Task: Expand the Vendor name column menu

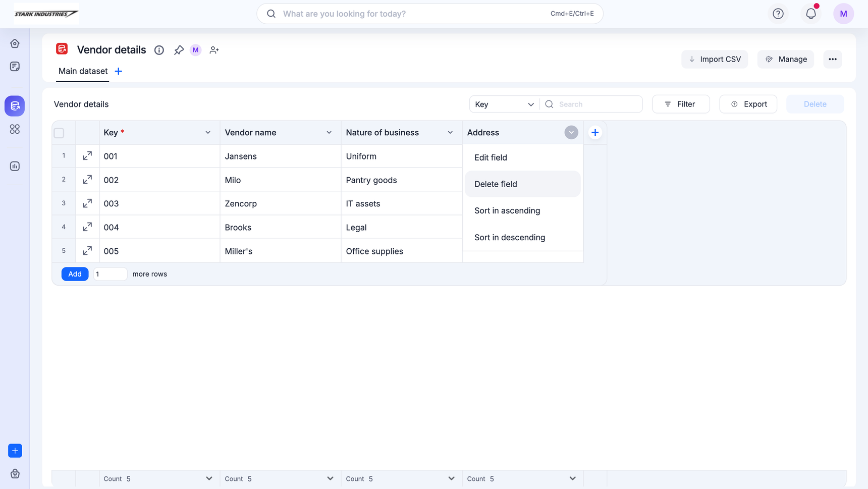Action: pyautogui.click(x=329, y=133)
